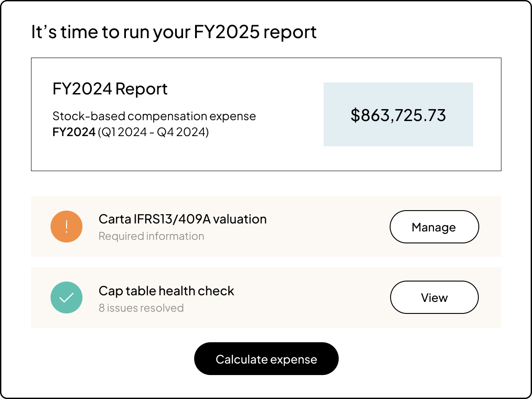
Task: Open the Cap table health check via View
Action: tap(434, 297)
